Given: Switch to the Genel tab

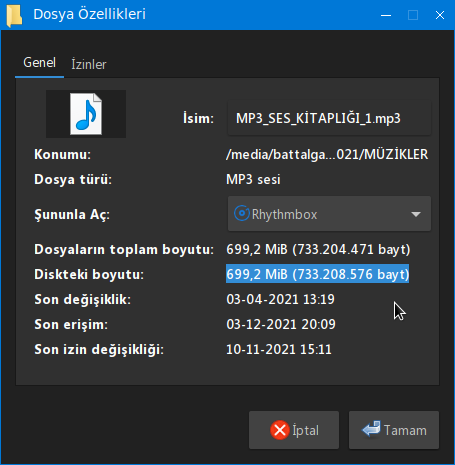Looking at the screenshot, I should click(39, 63).
